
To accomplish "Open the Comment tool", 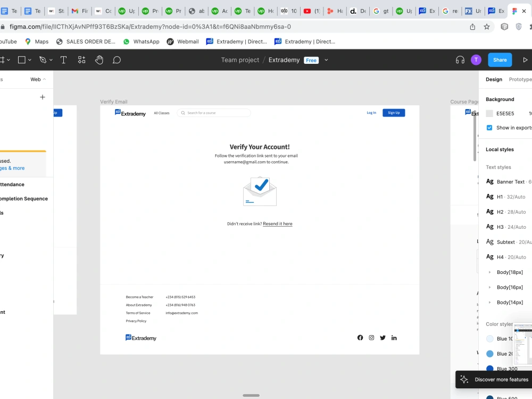I will click(x=117, y=60).
